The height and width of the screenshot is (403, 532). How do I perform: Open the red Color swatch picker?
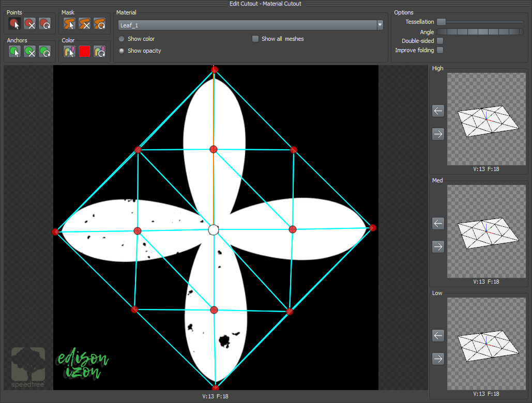[x=84, y=51]
